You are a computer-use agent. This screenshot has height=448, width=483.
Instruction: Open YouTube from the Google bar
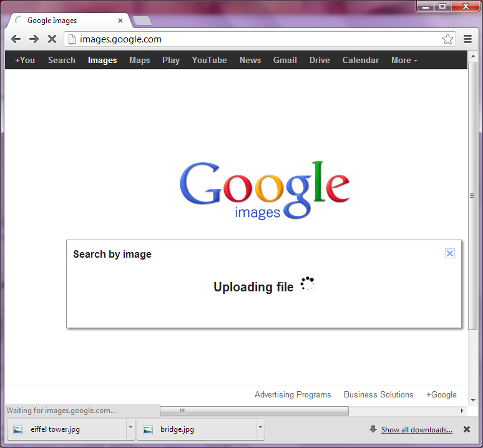[x=210, y=60]
